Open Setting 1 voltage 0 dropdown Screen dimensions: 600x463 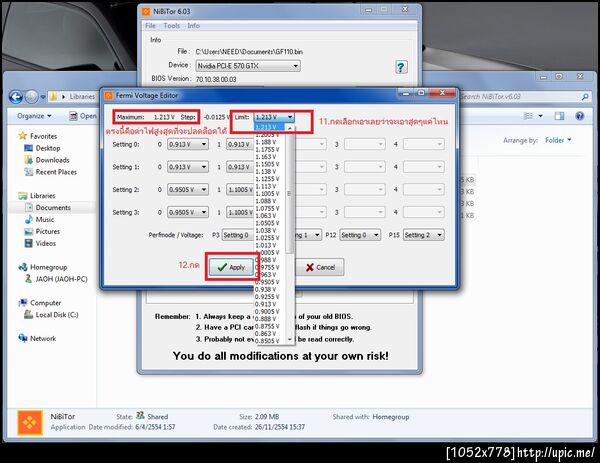188,167
